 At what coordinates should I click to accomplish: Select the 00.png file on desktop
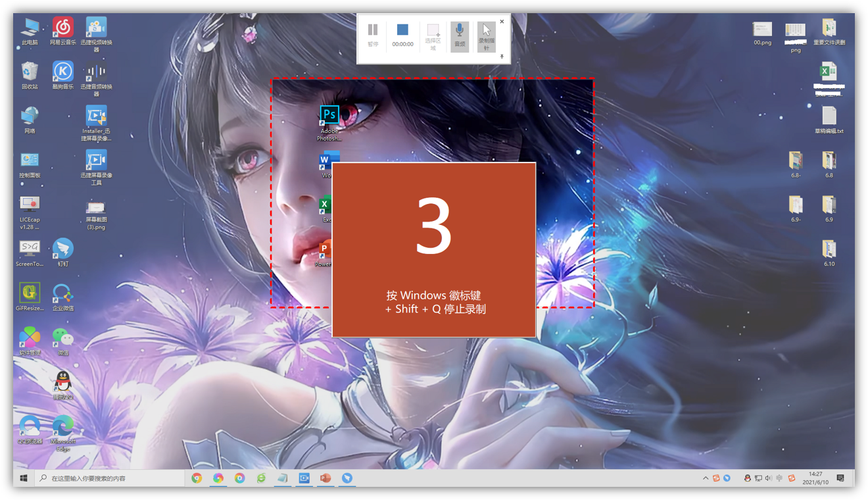[762, 33]
